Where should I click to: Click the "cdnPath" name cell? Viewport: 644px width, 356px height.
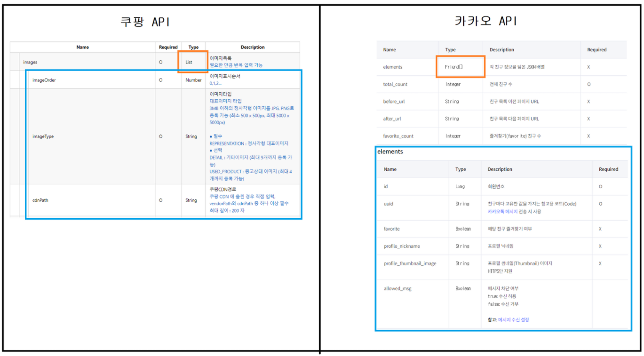pos(40,200)
